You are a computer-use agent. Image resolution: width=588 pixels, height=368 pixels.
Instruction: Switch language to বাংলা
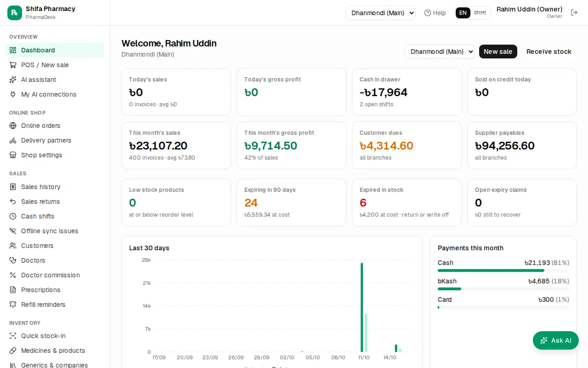(x=480, y=13)
